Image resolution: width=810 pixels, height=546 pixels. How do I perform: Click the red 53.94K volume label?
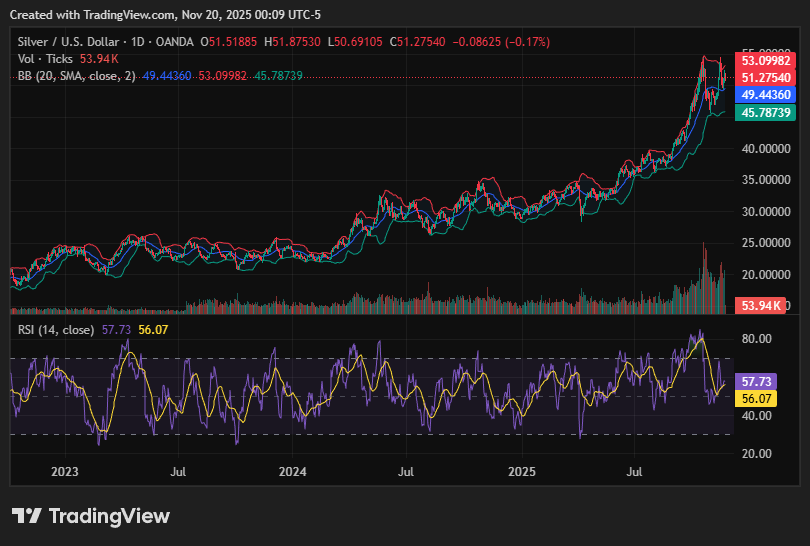(758, 305)
